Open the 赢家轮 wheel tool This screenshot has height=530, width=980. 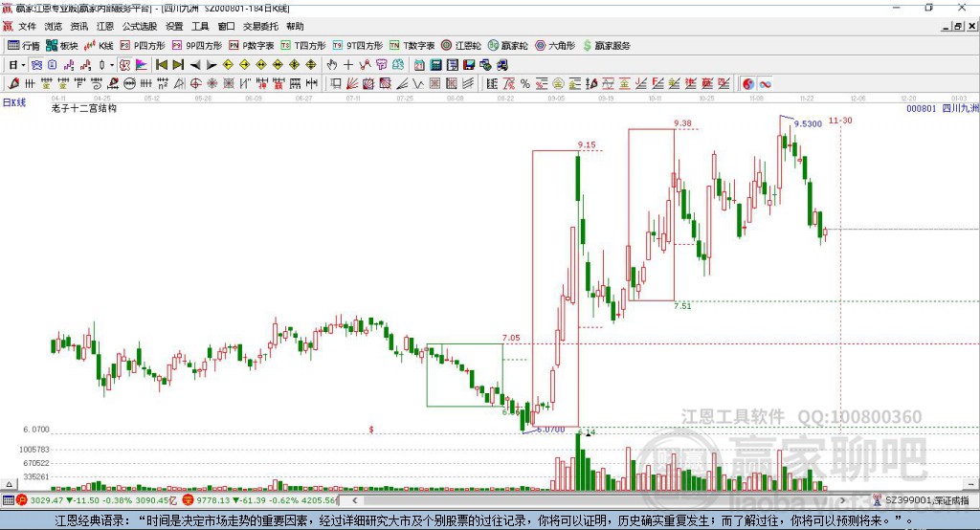[507, 46]
